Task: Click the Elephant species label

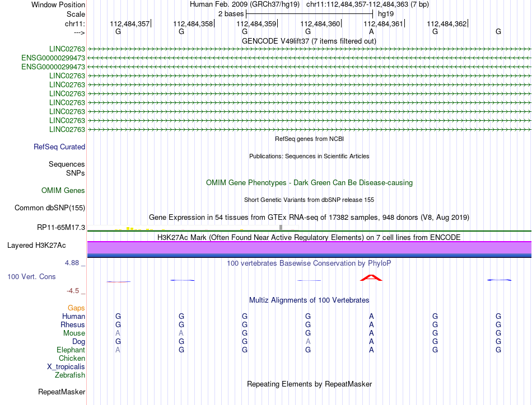Action: [x=71, y=350]
